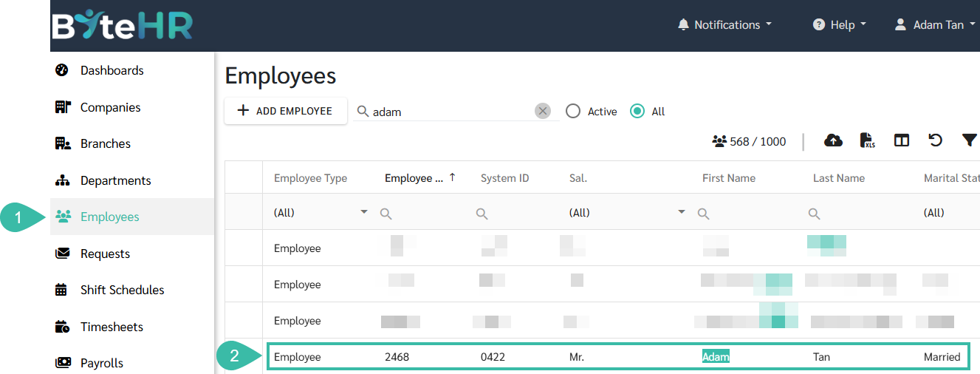The width and height of the screenshot is (980, 374).
Task: Expand the Notifications dropdown
Action: pyautogui.click(x=724, y=24)
